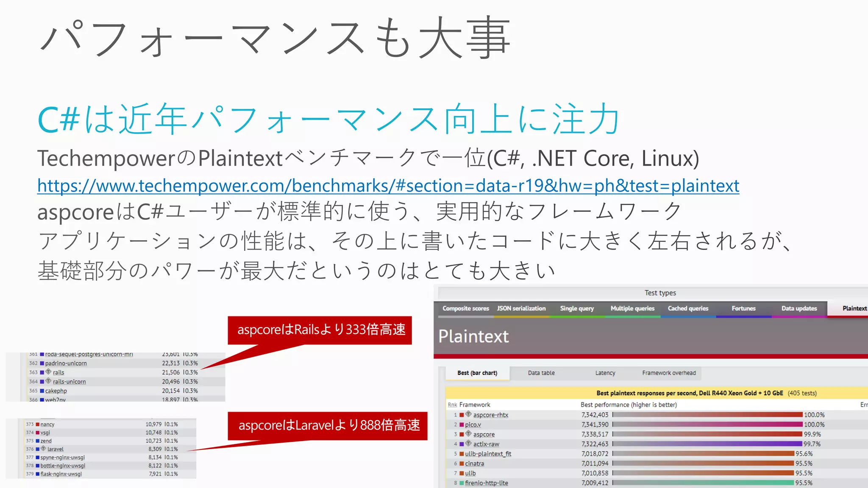Click the cinatra framework link

[x=474, y=464]
